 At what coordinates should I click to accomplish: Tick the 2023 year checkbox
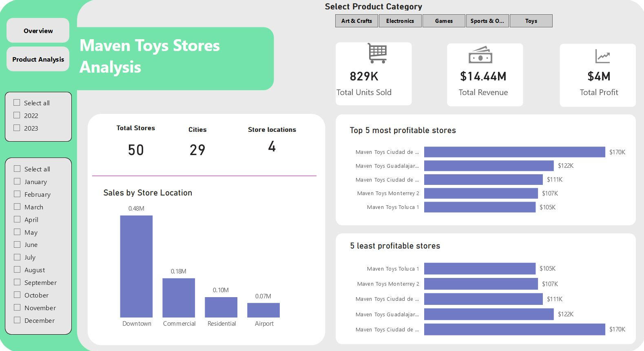click(17, 128)
